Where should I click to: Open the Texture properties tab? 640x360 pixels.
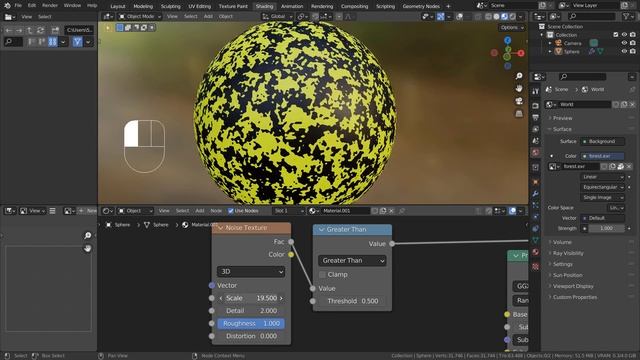tap(536, 266)
